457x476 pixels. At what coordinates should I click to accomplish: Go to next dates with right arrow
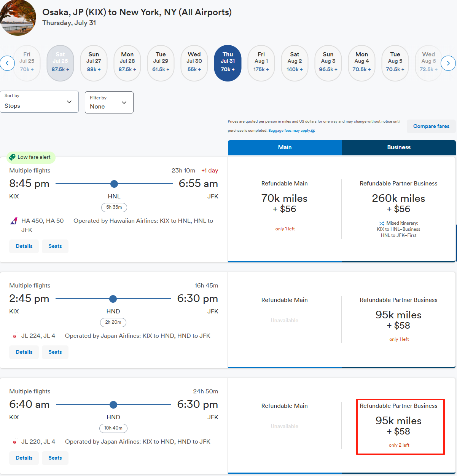click(x=448, y=63)
